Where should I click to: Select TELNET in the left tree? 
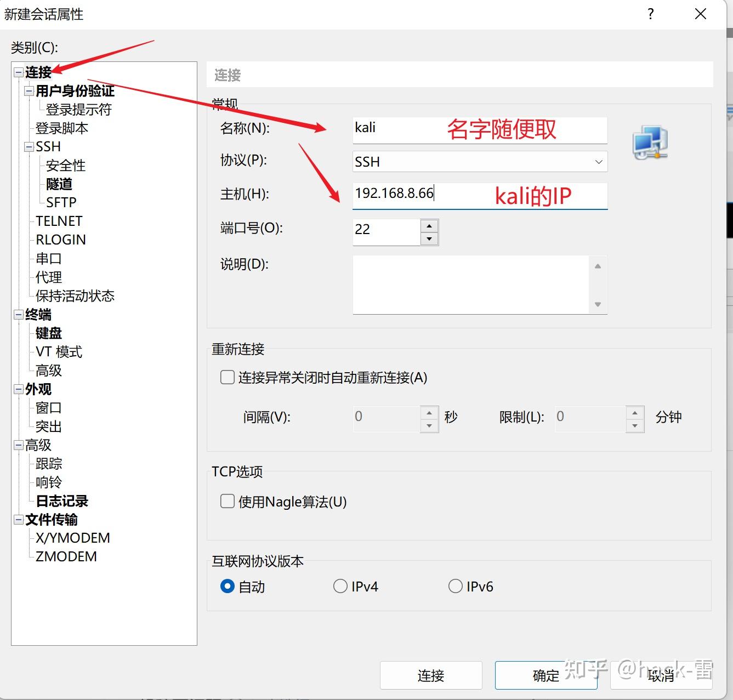[x=59, y=220]
